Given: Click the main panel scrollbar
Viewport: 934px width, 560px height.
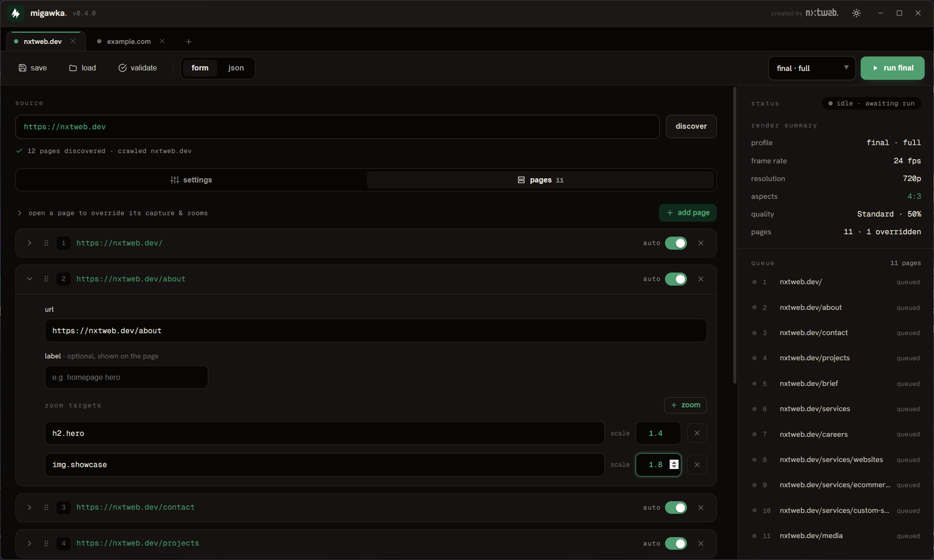Looking at the screenshot, I should tap(735, 236).
